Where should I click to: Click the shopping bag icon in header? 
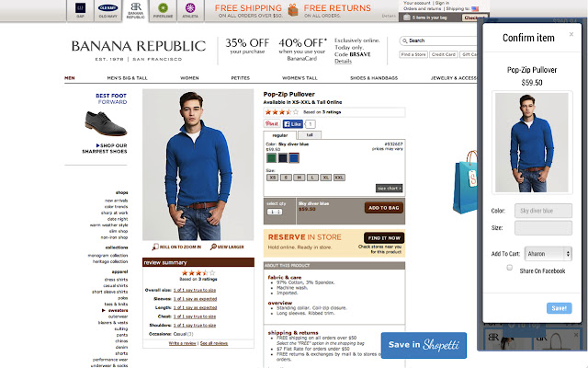pos(406,17)
